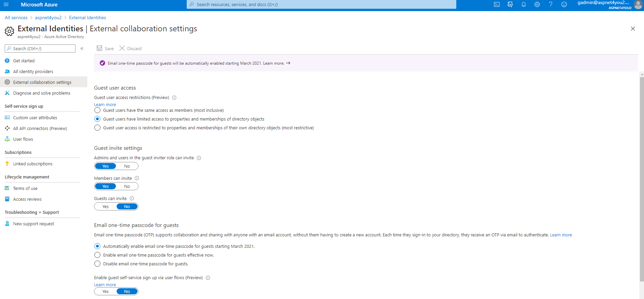Go to All services breadcrumb
This screenshot has height=299, width=644.
[x=16, y=18]
